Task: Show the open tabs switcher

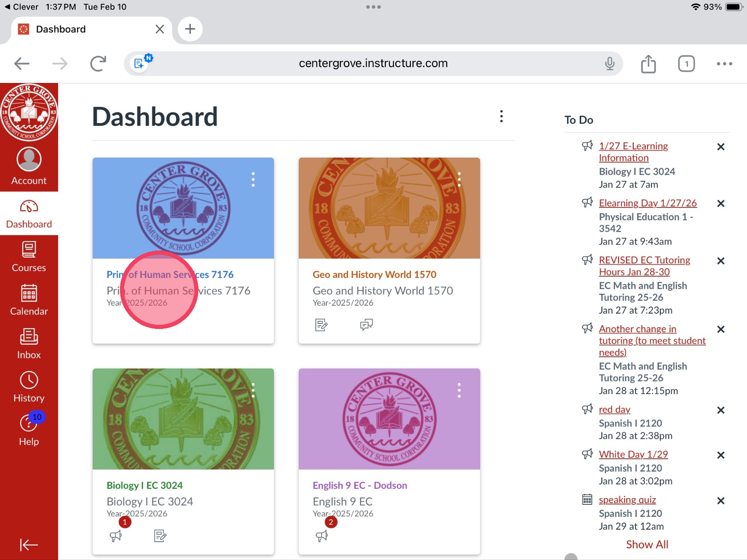Action: 686,63
